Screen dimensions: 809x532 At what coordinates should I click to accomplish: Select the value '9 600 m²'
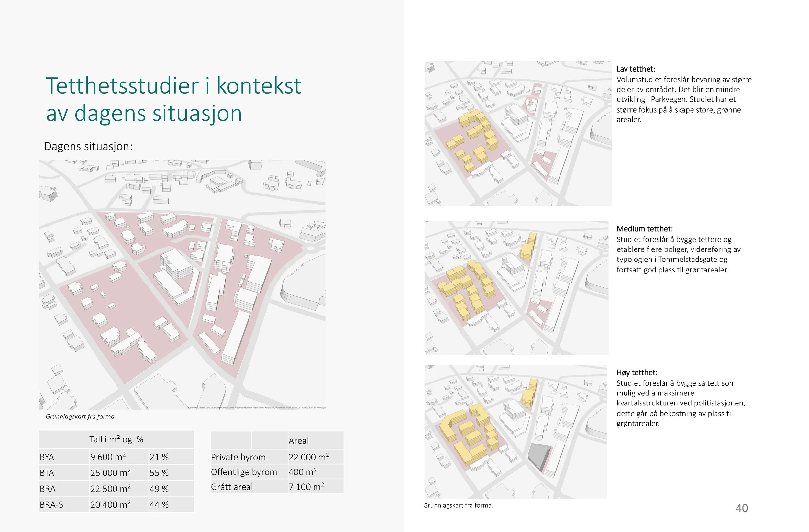pos(108,457)
